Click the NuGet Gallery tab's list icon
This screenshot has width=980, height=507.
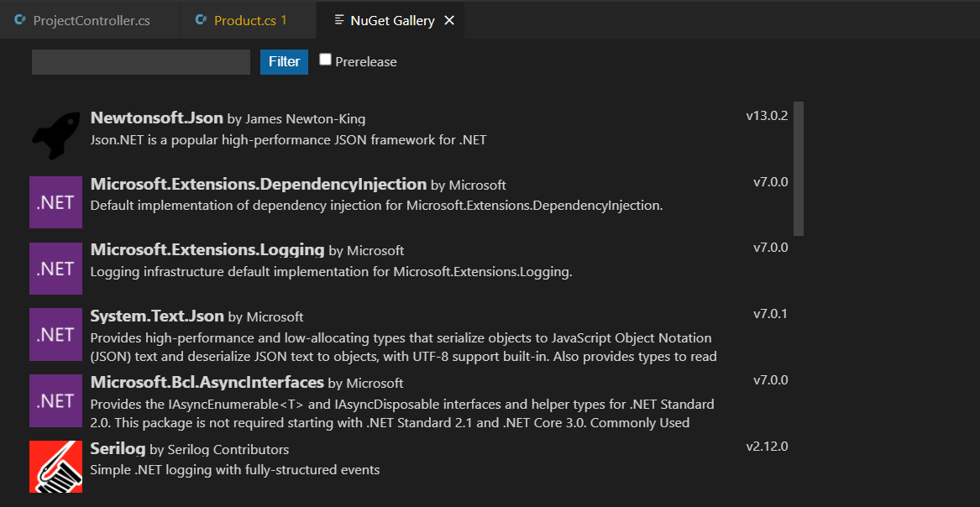339,20
